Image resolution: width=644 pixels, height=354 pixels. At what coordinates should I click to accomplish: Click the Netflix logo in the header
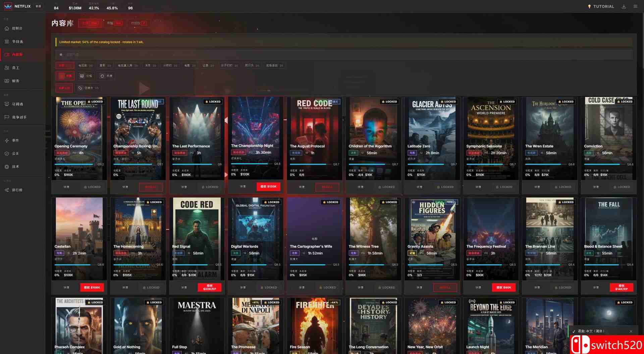(x=8, y=6)
